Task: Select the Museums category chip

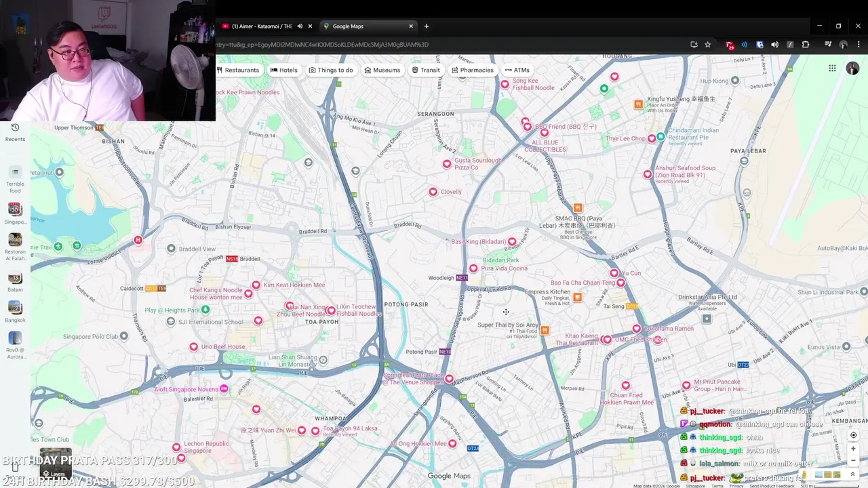Action: click(382, 70)
